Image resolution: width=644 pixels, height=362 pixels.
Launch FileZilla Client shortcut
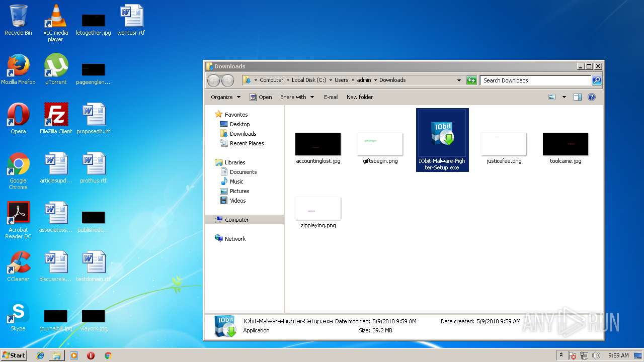[x=56, y=119]
